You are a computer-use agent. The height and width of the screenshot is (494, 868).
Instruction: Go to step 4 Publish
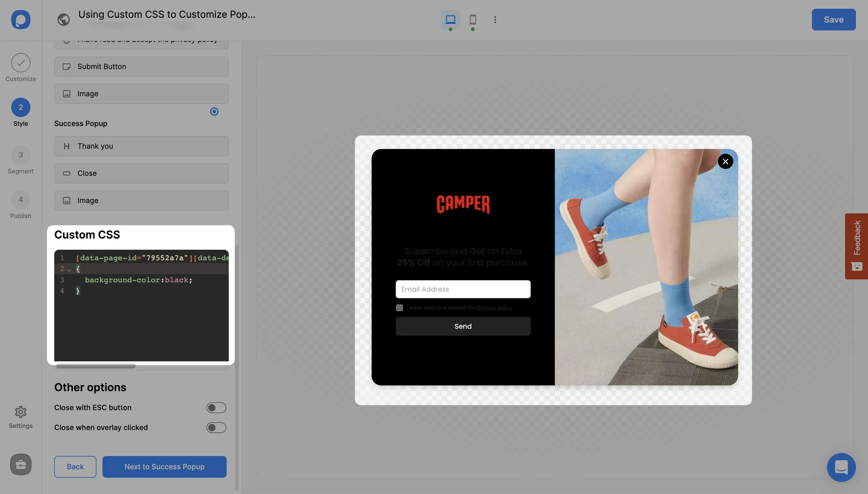(21, 205)
